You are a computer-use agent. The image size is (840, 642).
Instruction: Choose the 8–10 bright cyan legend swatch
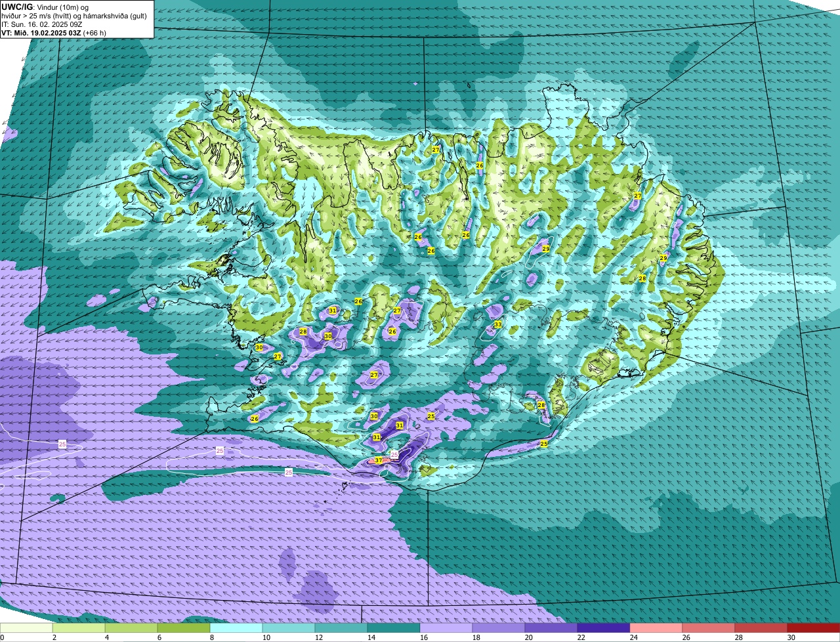[236, 628]
